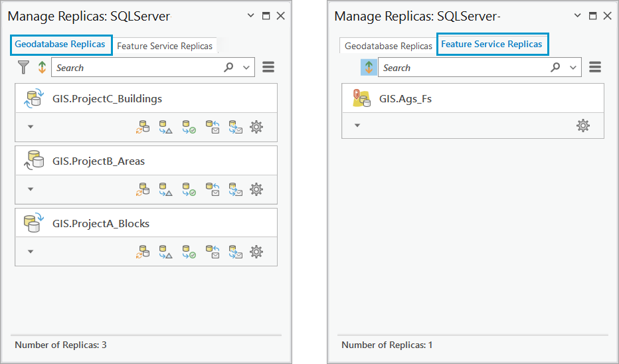Toggle sort order in Geodatabase Replicas pane

pyautogui.click(x=42, y=67)
